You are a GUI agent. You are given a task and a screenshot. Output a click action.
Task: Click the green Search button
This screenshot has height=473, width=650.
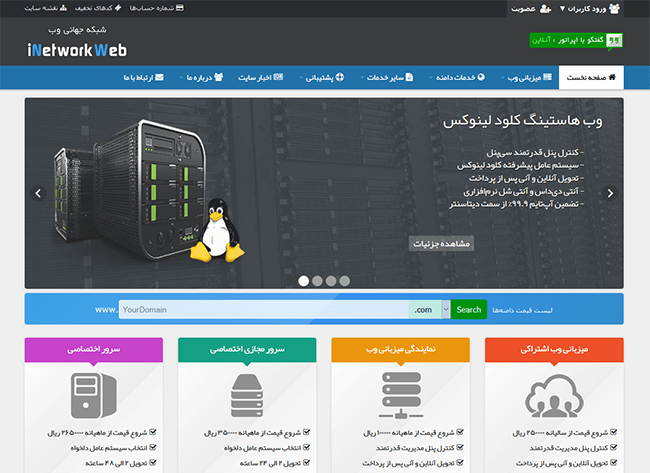tap(469, 309)
